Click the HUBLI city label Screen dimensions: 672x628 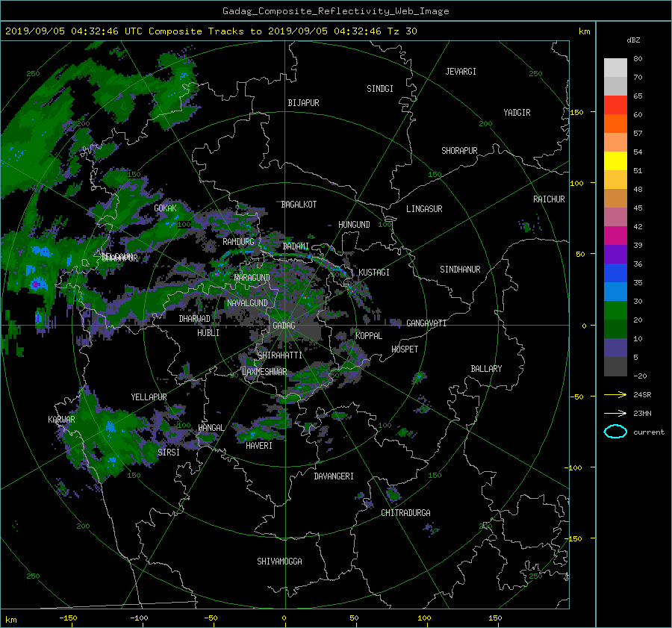(208, 332)
